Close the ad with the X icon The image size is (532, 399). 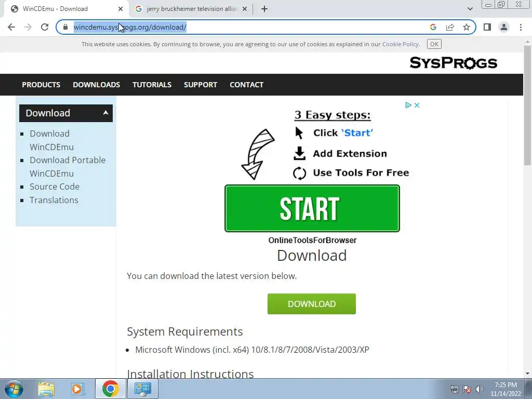click(x=417, y=105)
